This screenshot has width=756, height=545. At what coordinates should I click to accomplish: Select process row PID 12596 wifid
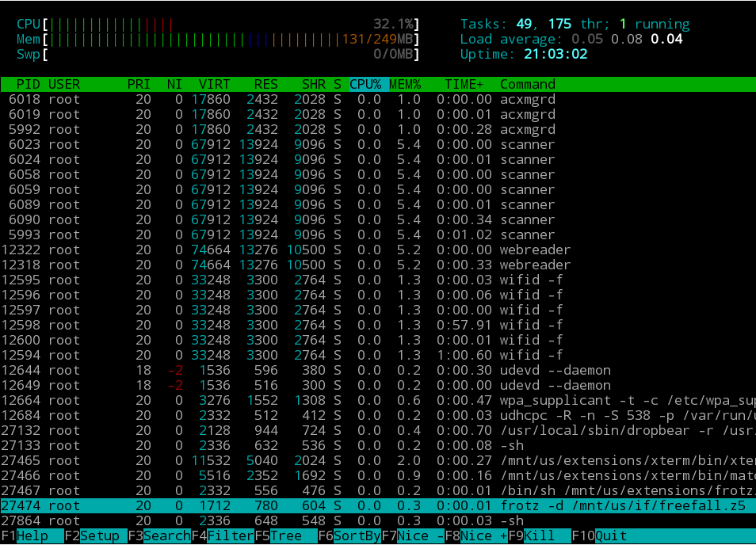click(x=378, y=295)
